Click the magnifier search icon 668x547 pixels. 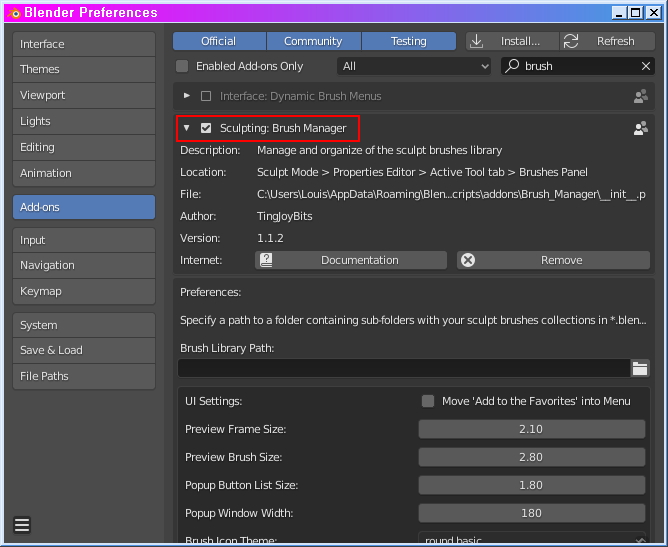513,66
